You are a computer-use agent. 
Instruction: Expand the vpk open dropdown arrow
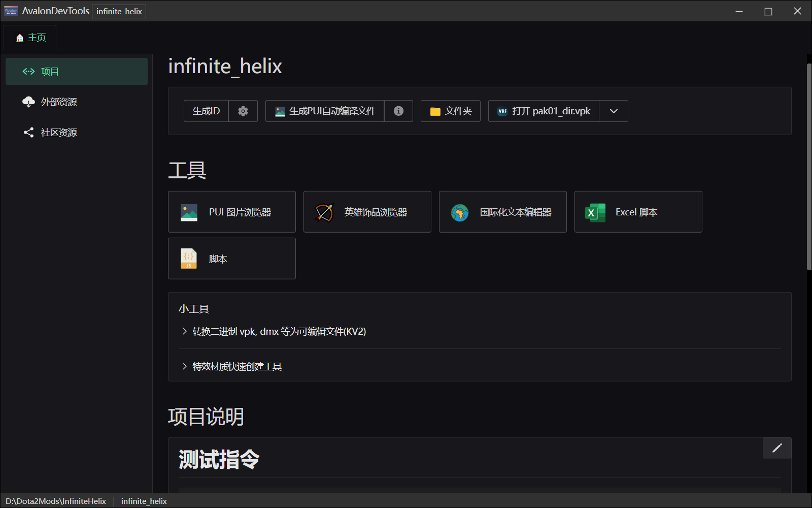tap(614, 111)
